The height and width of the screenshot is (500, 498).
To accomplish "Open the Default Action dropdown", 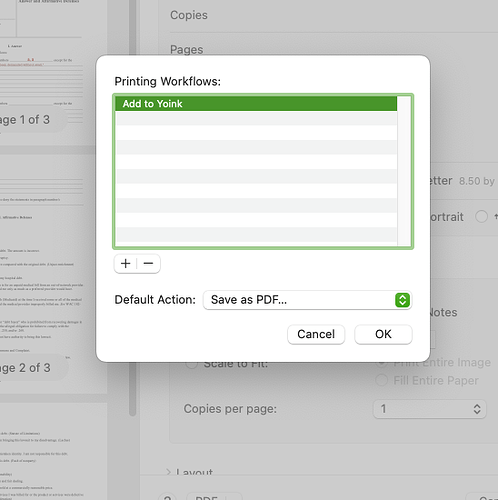I will point(307,300).
